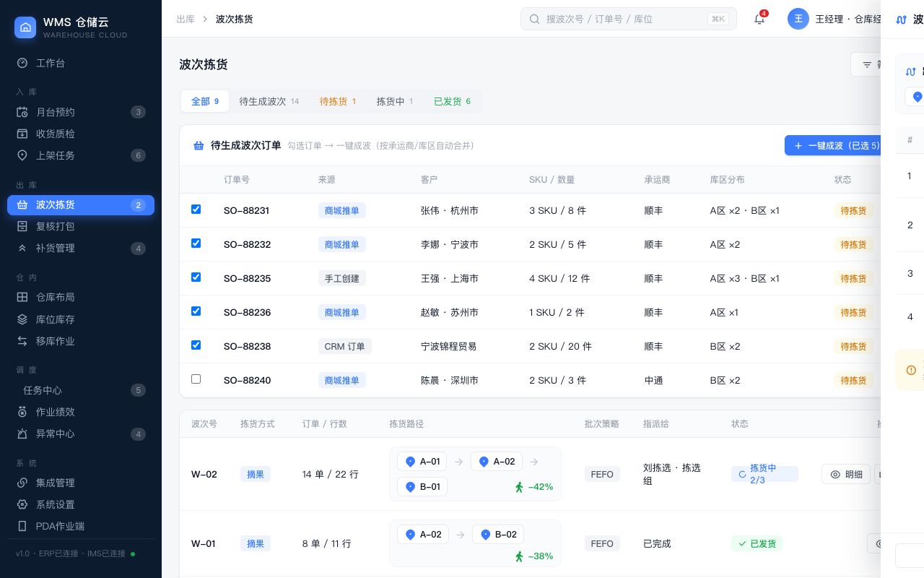Click the WMS 仓储云 logo icon
This screenshot has height=578, width=924.
pos(25,27)
